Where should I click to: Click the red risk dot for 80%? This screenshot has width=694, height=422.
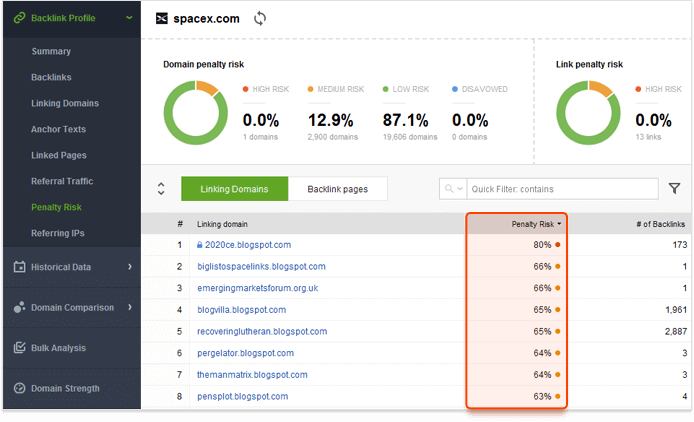click(x=558, y=244)
